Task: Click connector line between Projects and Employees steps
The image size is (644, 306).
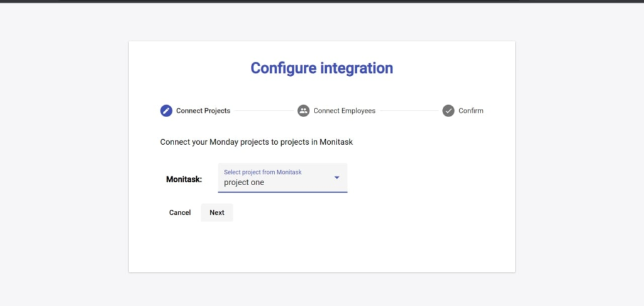Action: click(264, 111)
